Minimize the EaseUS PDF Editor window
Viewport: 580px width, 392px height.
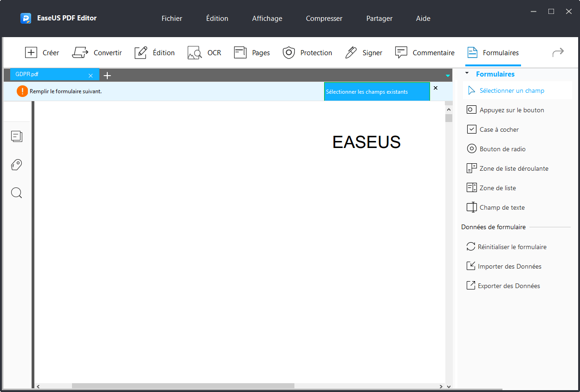(534, 12)
